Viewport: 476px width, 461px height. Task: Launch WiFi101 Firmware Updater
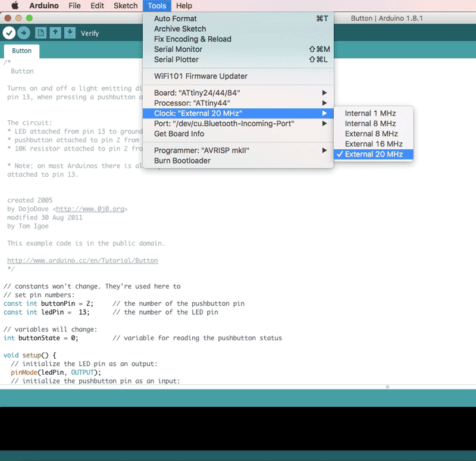click(239, 76)
